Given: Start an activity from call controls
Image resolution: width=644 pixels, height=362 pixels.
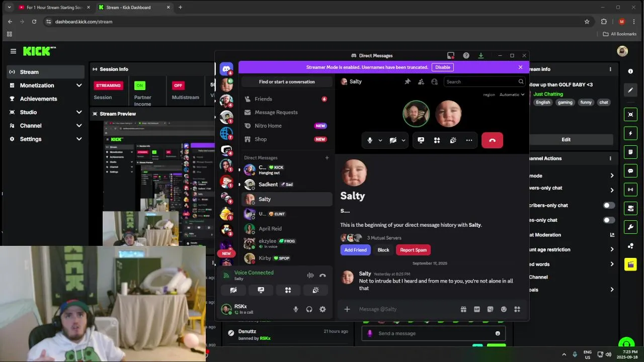Looking at the screenshot, I should coord(437,140).
